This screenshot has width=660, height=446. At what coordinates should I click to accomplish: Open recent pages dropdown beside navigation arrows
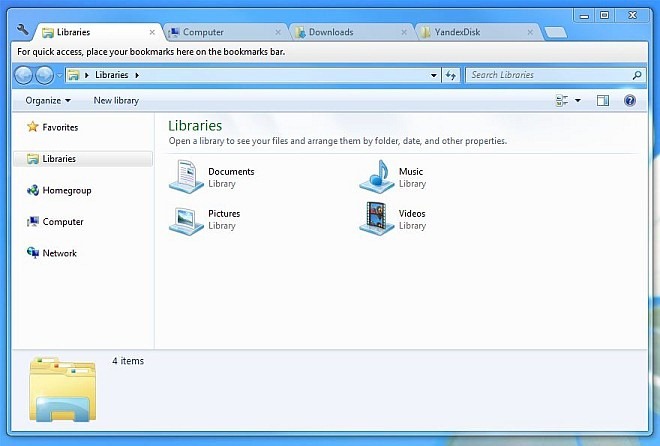tap(59, 76)
